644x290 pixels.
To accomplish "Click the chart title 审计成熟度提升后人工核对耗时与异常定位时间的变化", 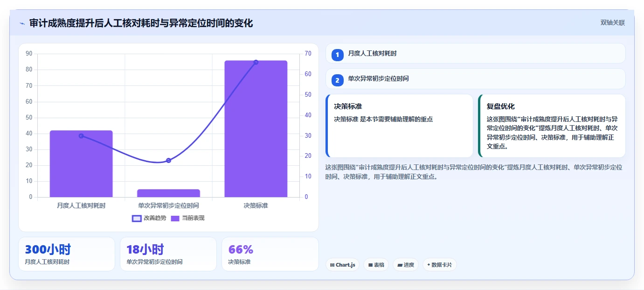I will (141, 23).
